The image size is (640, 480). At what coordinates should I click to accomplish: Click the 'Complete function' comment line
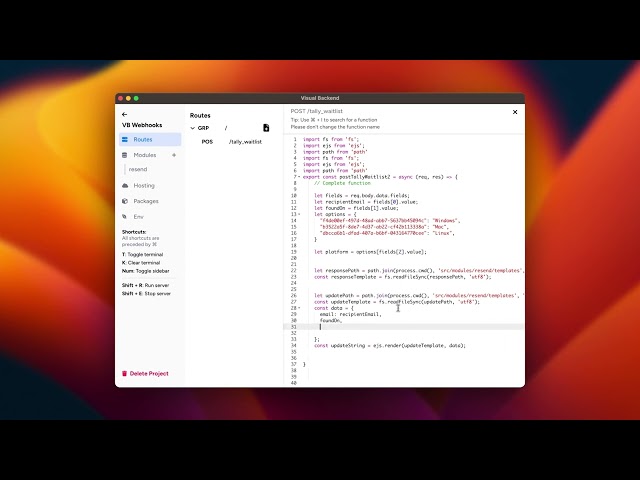(342, 183)
